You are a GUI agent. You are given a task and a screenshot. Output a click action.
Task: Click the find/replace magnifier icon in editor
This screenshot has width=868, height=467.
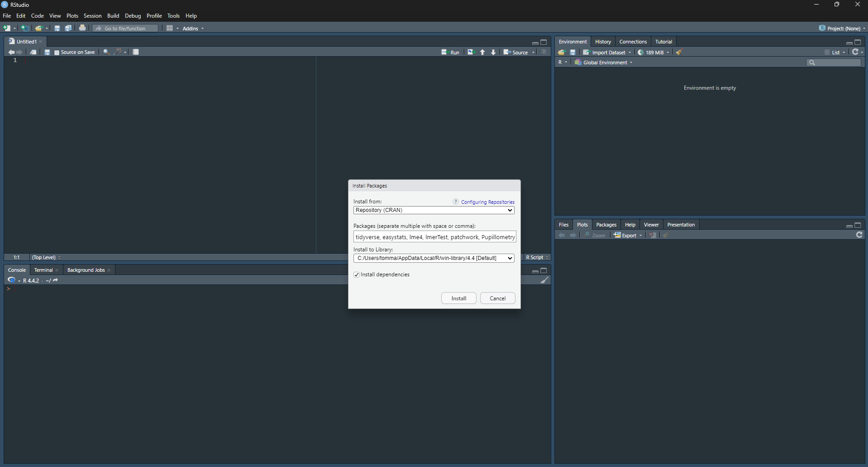pos(106,52)
